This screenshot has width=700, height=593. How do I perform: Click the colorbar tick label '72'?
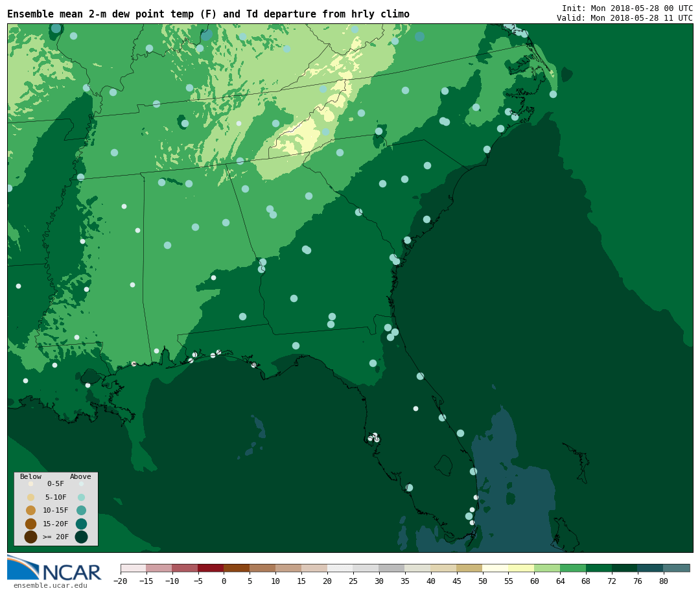(612, 581)
